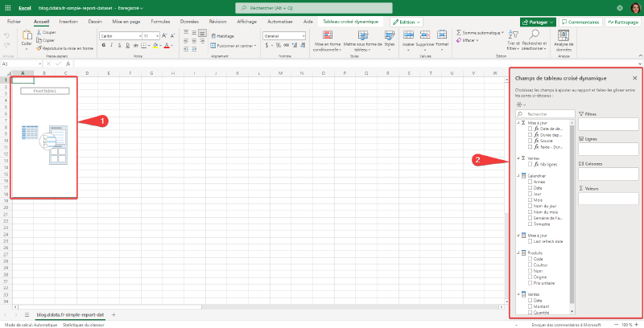Click Mettre sous forme de tableau
Viewport: 644px width, 328px height.
coord(363,41)
